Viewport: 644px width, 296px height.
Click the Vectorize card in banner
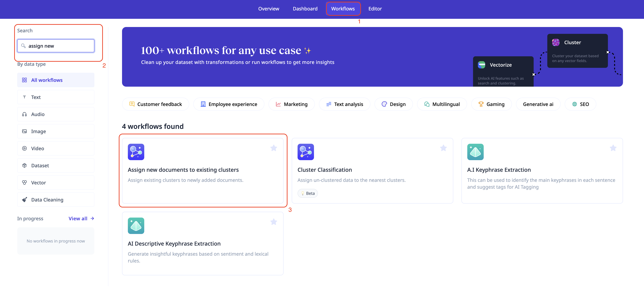click(x=503, y=71)
